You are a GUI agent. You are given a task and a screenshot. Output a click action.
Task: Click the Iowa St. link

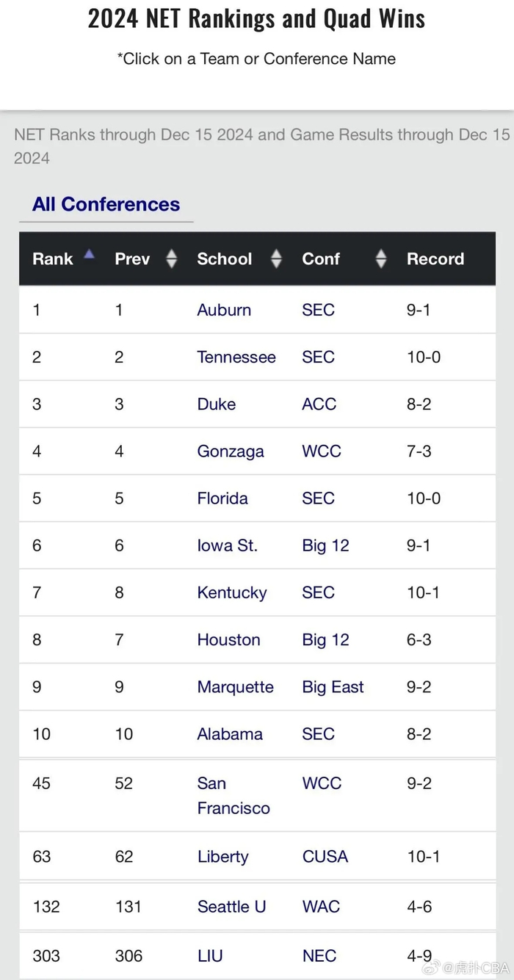click(x=227, y=545)
